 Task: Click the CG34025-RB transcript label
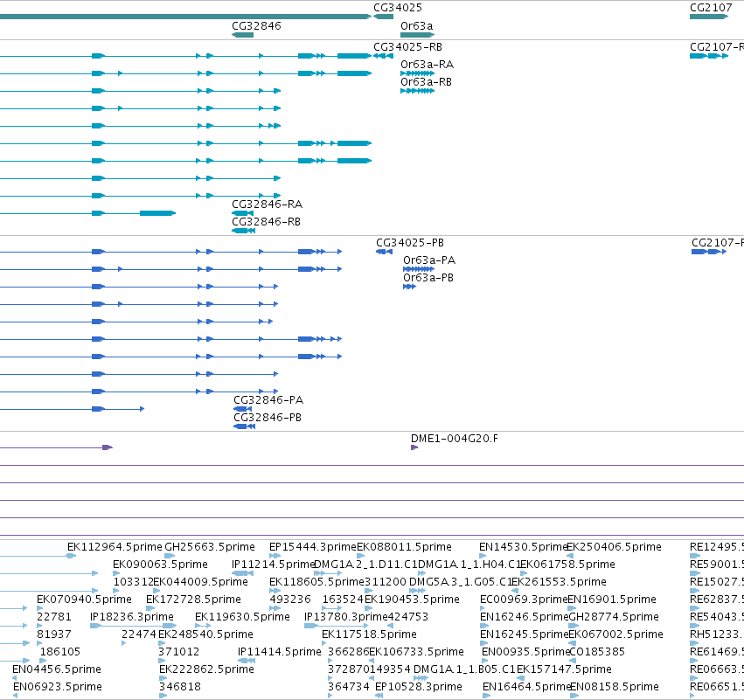point(407,47)
